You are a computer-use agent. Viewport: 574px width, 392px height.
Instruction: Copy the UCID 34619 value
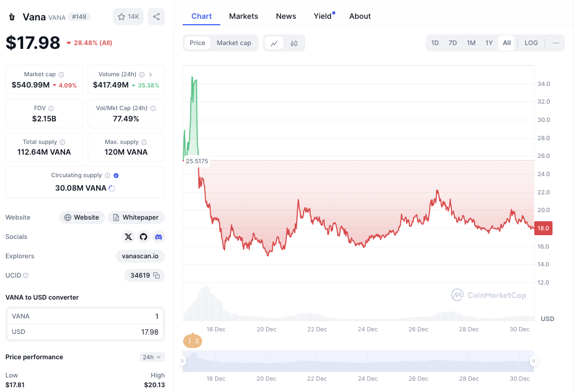click(157, 275)
